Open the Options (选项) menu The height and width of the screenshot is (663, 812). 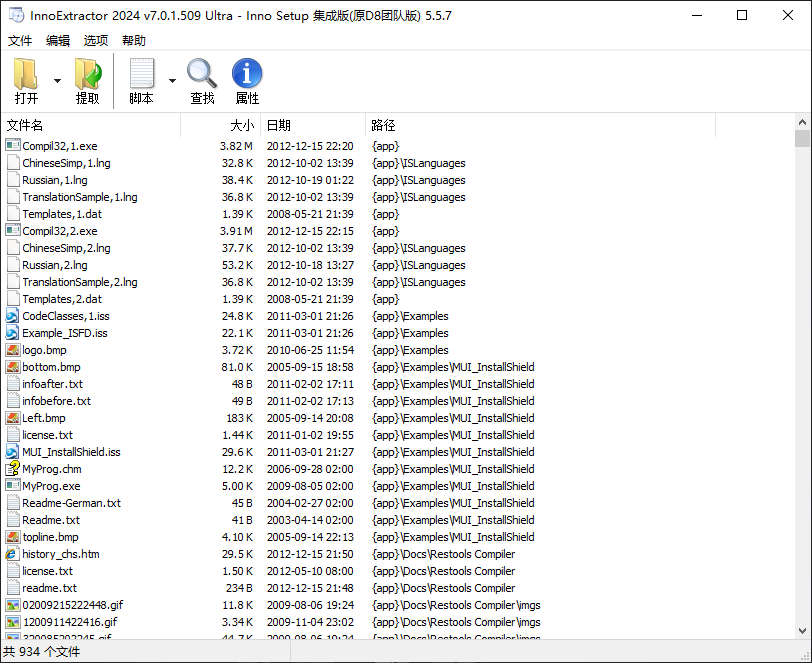(96, 41)
